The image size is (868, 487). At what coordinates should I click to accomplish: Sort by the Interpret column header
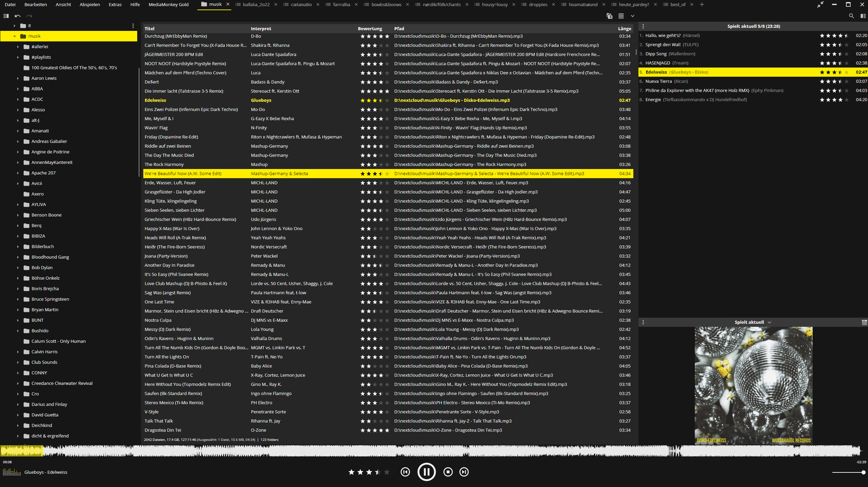[x=261, y=29]
